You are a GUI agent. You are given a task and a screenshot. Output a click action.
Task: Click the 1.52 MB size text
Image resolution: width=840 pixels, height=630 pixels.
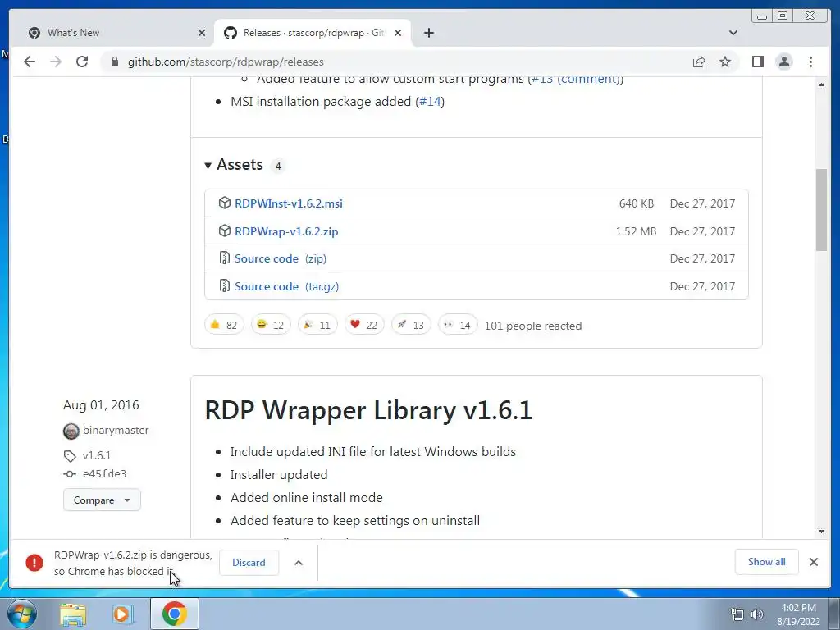point(636,231)
